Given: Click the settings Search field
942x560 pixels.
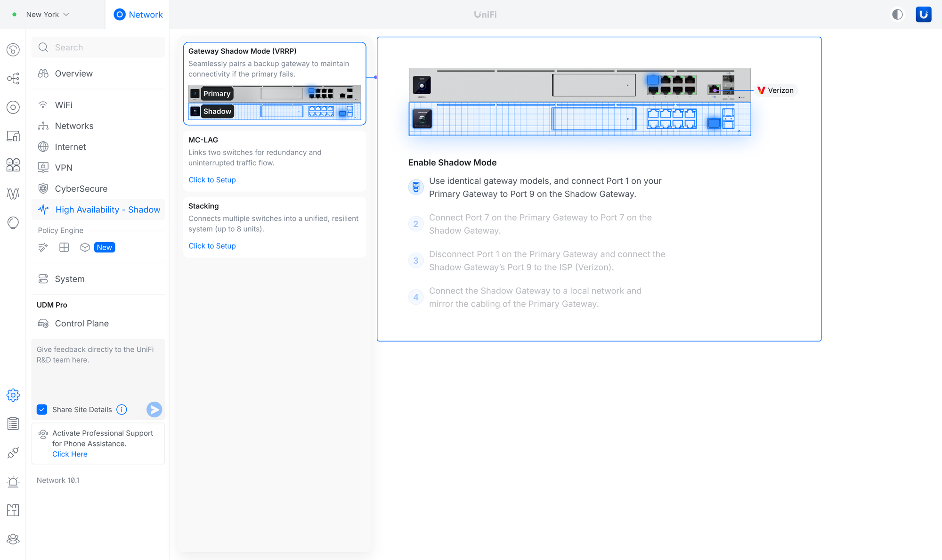Looking at the screenshot, I should click(98, 47).
